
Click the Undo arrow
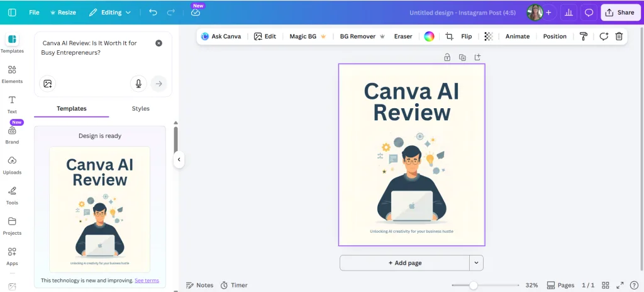click(x=153, y=13)
